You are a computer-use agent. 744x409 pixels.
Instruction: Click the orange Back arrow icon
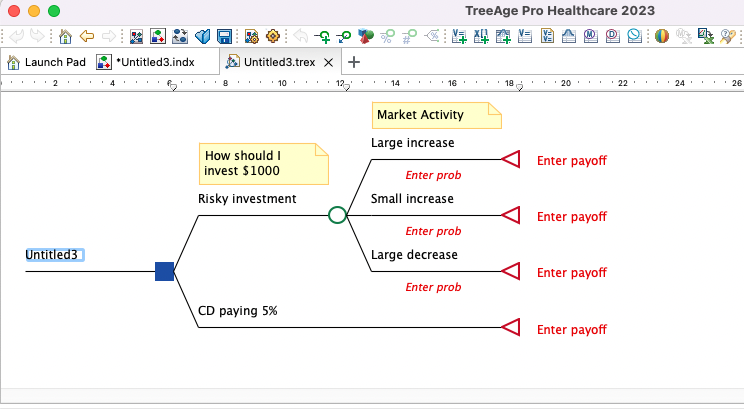pos(87,37)
